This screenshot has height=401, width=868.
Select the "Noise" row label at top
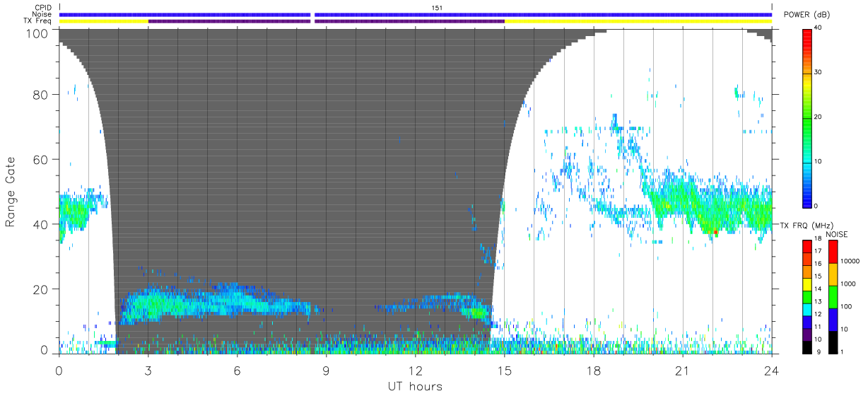pos(42,14)
